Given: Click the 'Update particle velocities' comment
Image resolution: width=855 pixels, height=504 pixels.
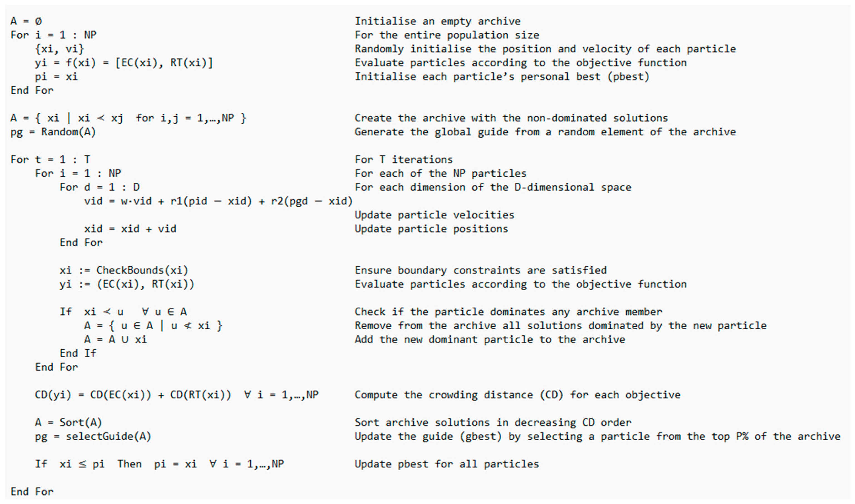Looking at the screenshot, I should (434, 215).
